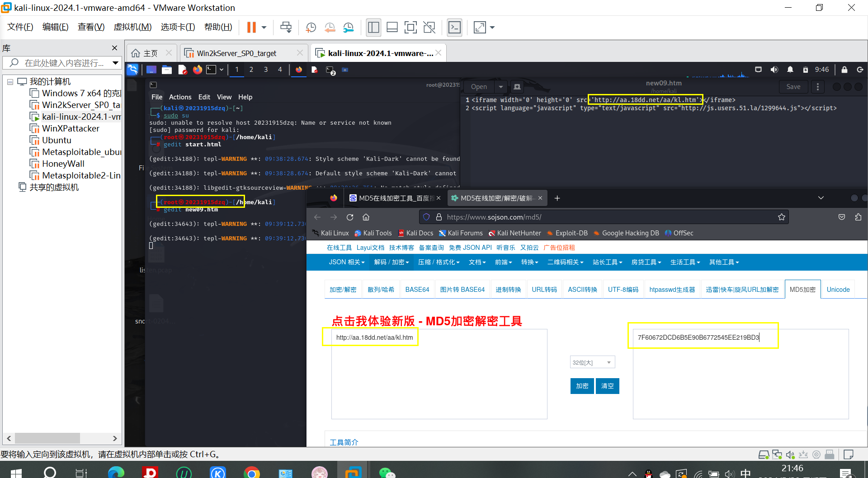The height and width of the screenshot is (478, 868).
Task: Go back one page in Firefox
Action: [317, 217]
